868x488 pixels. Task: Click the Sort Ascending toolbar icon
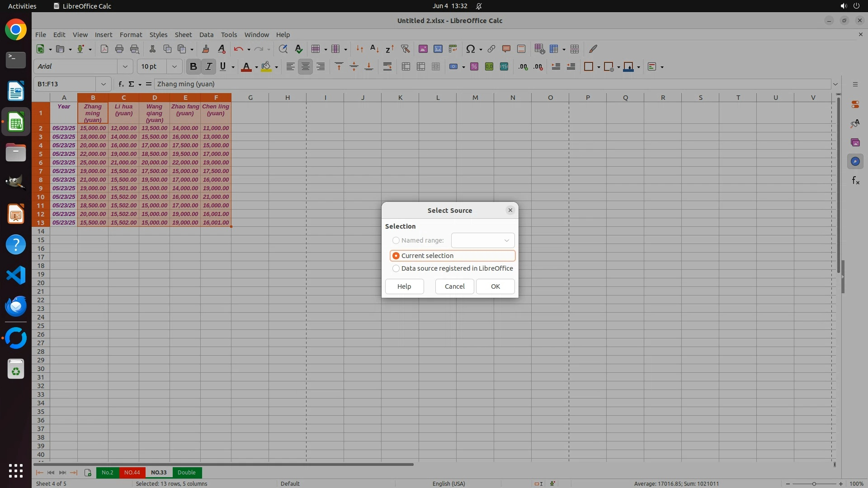pyautogui.click(x=374, y=49)
